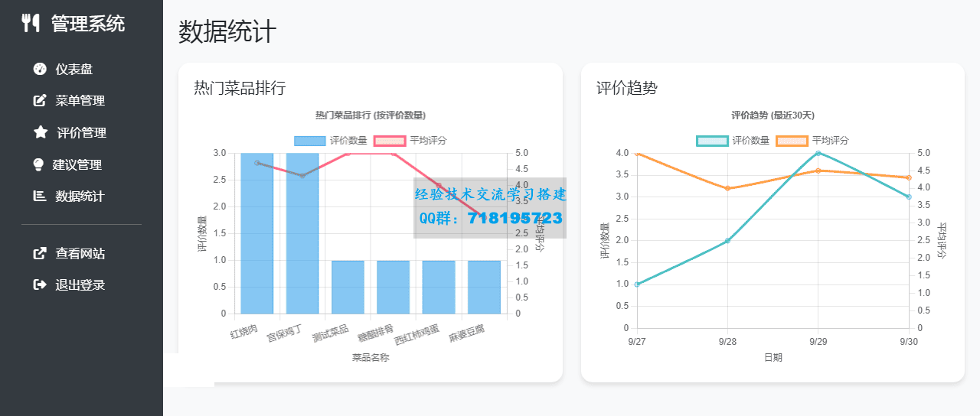This screenshot has height=416, width=980.
Task: Go to the 建议管理 menu label
Action: coord(77,164)
